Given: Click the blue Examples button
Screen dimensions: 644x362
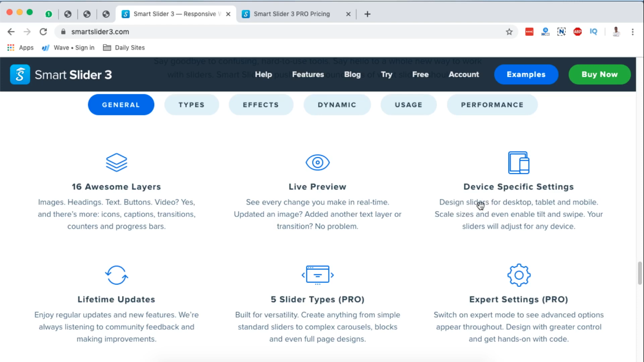Looking at the screenshot, I should pyautogui.click(x=526, y=74).
